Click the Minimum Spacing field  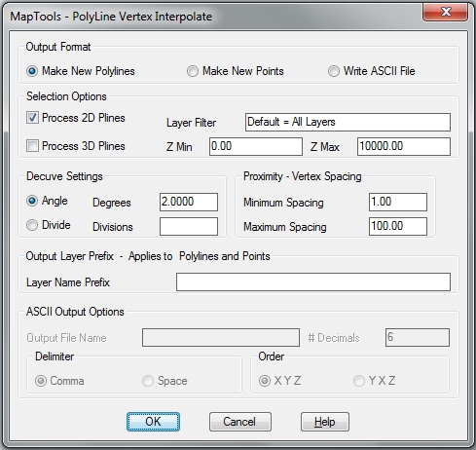coord(398,202)
